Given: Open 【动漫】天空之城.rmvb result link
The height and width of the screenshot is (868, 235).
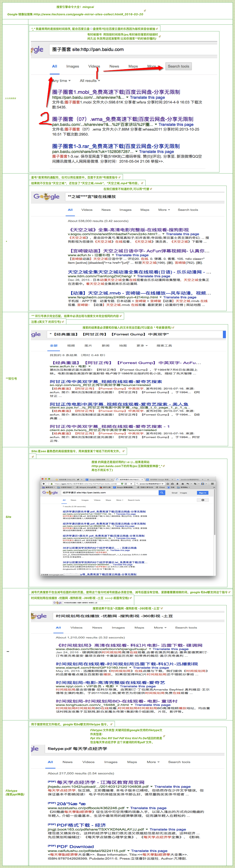Looking at the screenshot, I should coord(139,293).
